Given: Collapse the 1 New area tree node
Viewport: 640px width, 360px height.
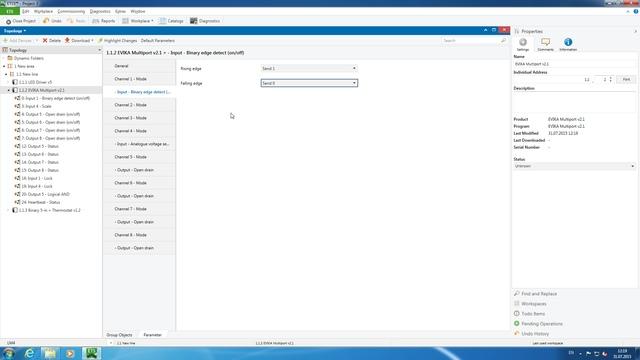Looking at the screenshot, I should click(x=4, y=66).
